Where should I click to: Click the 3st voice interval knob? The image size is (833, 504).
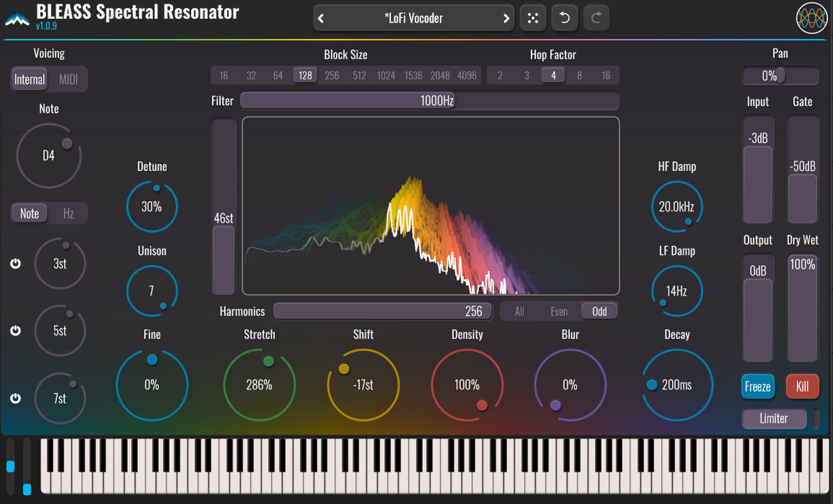point(60,264)
